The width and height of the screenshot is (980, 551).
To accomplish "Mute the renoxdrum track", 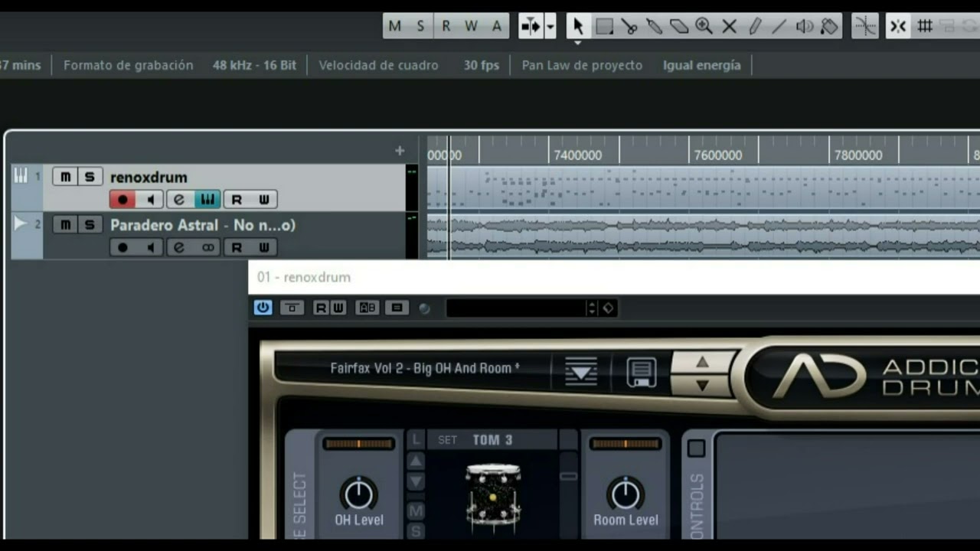I will tap(65, 177).
